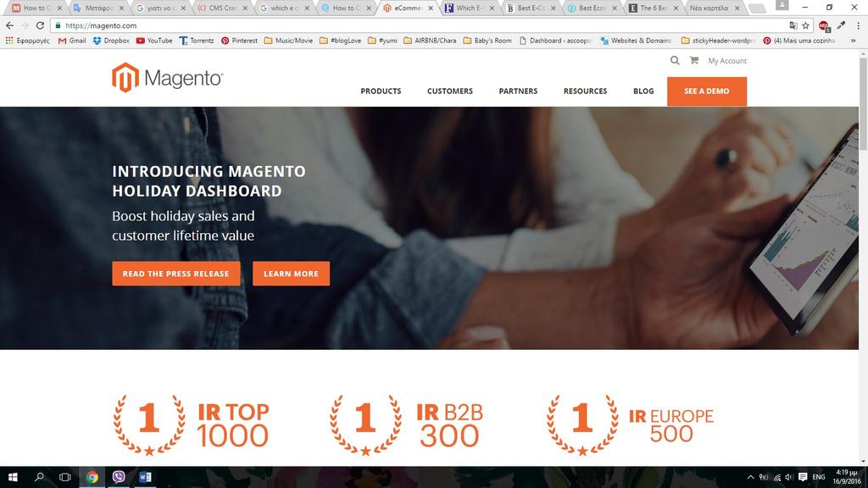Click the taskbar clock showing 16/9/2016
868x488 pixels.
(x=847, y=477)
